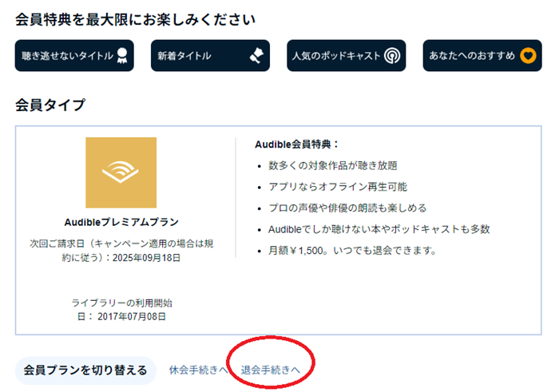Click the library start date 2017年07月08日

pyautogui.click(x=132, y=316)
